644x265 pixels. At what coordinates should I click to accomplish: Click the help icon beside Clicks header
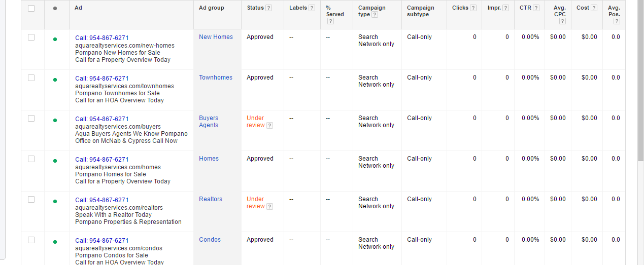click(473, 8)
